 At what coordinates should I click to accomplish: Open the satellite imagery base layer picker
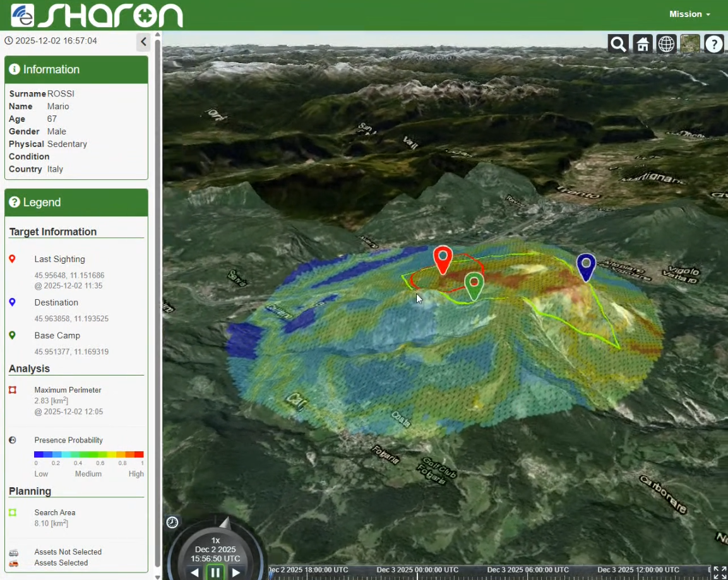coord(690,44)
